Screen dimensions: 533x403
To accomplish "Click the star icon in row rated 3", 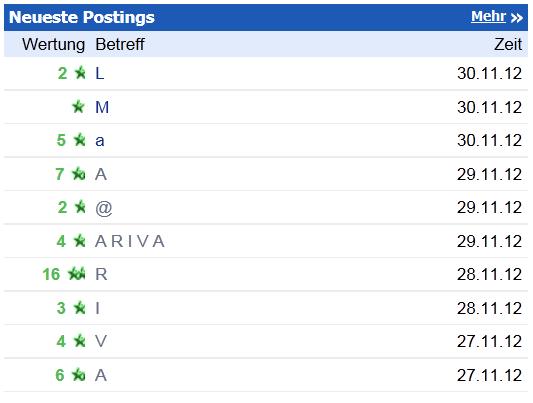I will [x=80, y=308].
